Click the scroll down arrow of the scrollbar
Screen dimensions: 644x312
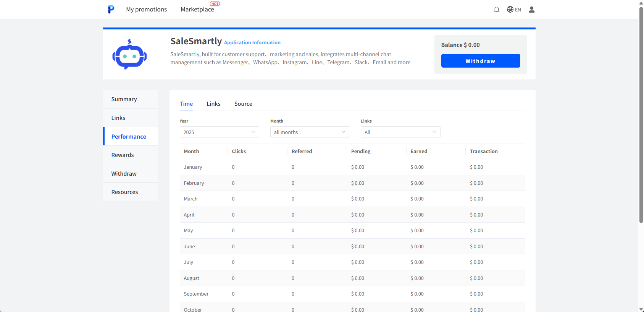click(641, 309)
